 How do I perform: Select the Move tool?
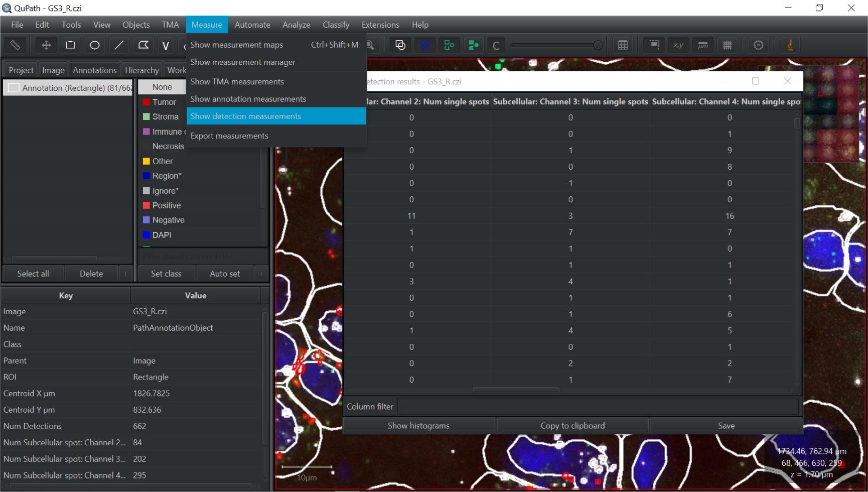tap(46, 45)
